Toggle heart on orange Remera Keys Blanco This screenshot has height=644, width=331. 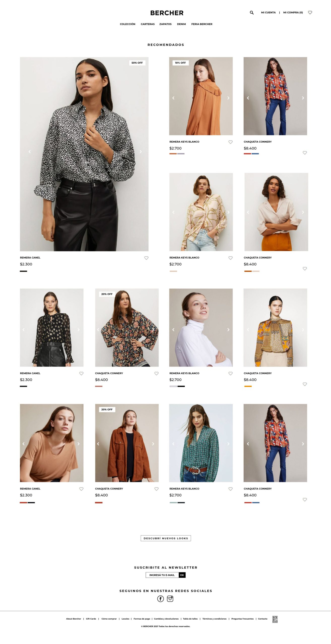pos(230,142)
